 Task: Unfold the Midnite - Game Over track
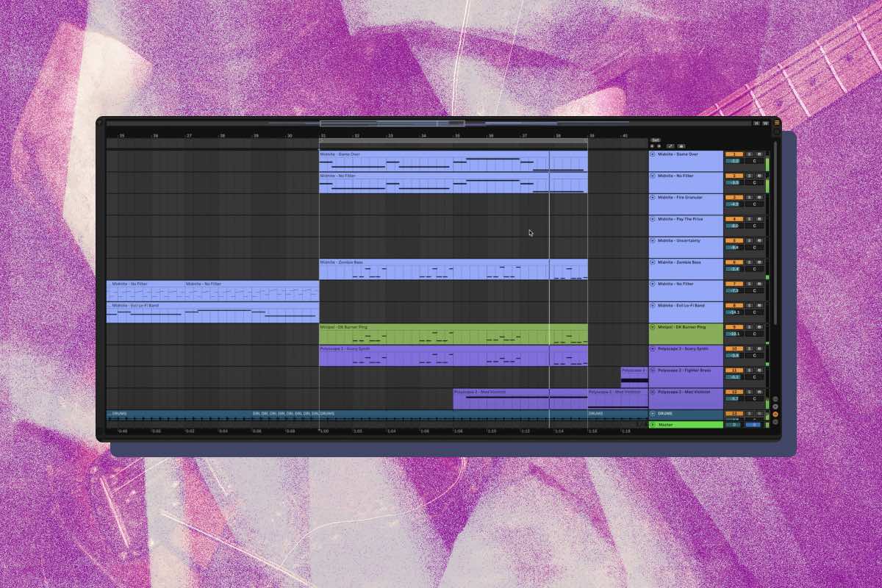click(x=653, y=154)
